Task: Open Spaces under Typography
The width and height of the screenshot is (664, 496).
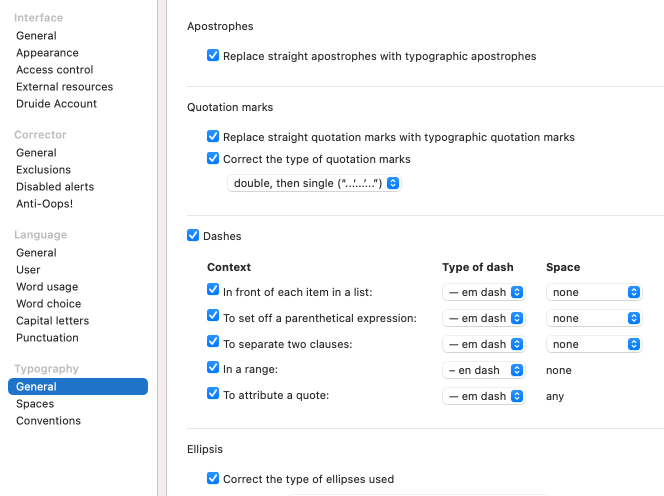Action: pyautogui.click(x=35, y=404)
